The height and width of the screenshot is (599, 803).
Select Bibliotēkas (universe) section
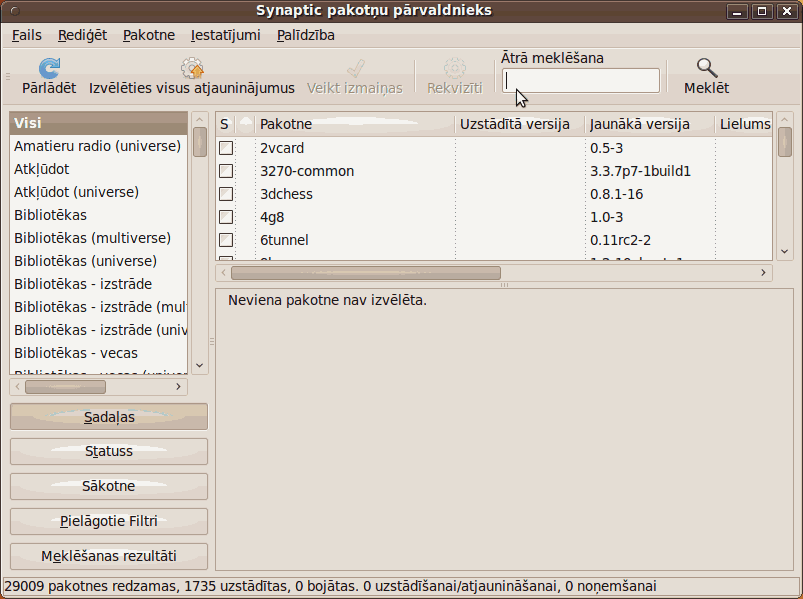tap(98, 262)
